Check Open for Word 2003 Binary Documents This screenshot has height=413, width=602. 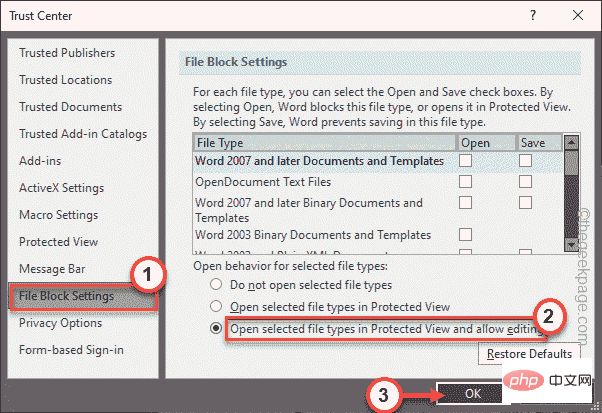(x=465, y=234)
